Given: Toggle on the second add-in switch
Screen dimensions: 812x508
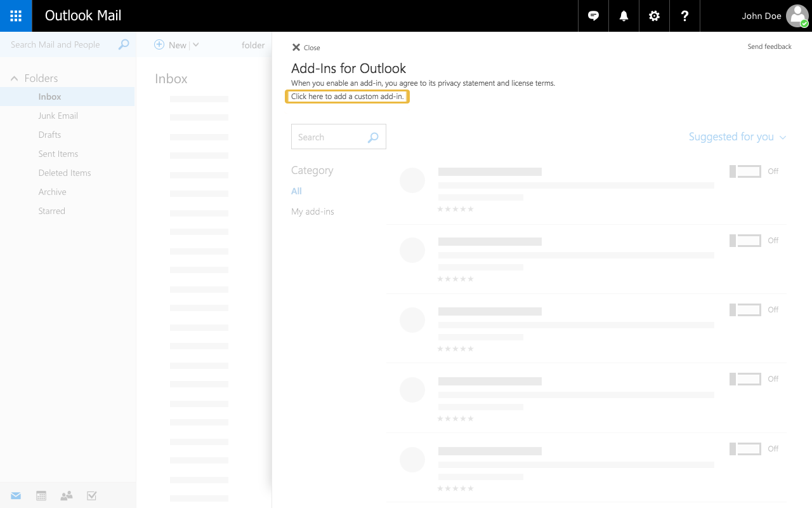Looking at the screenshot, I should tap(745, 241).
